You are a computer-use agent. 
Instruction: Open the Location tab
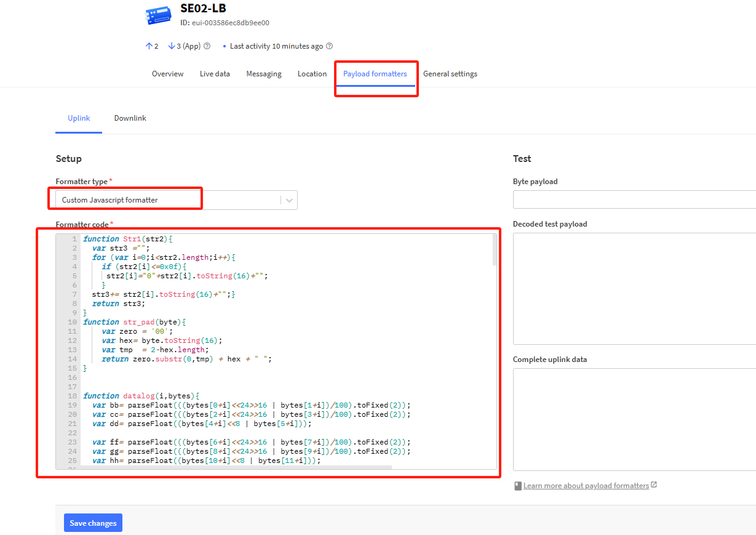[312, 74]
